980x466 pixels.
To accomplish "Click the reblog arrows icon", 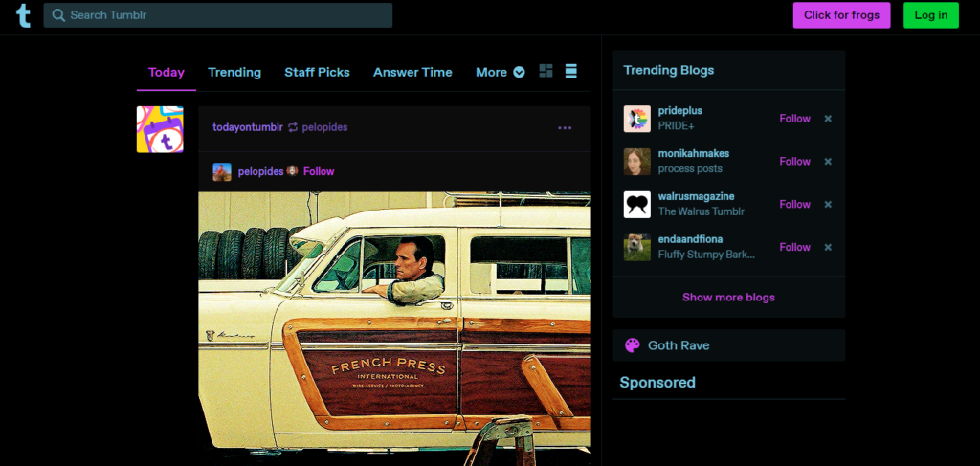I will pyautogui.click(x=293, y=127).
